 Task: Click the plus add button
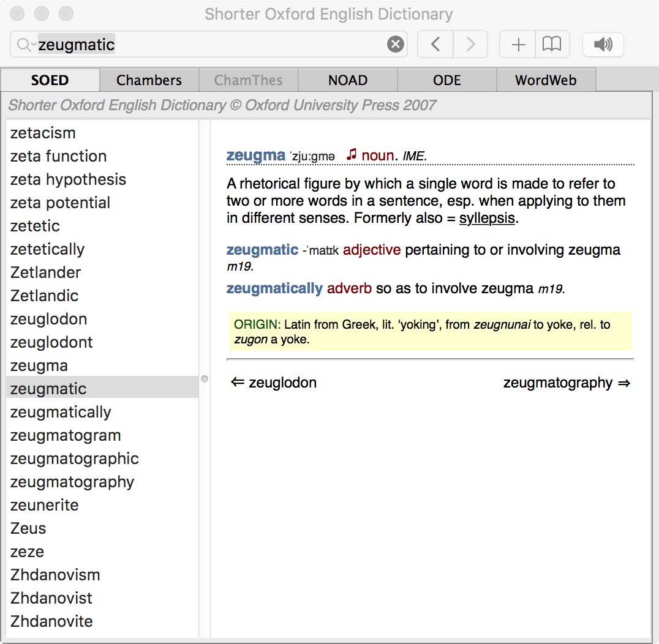(x=518, y=44)
